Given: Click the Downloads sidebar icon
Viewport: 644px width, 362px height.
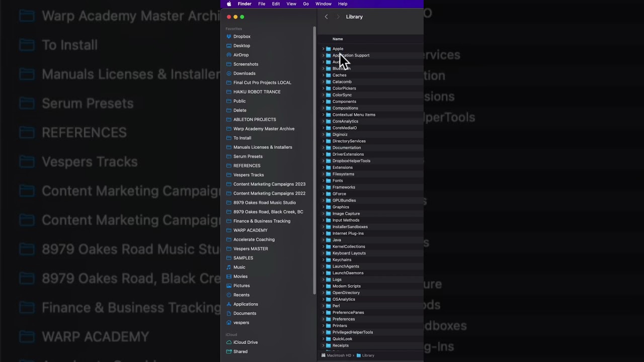Looking at the screenshot, I should coord(229,73).
